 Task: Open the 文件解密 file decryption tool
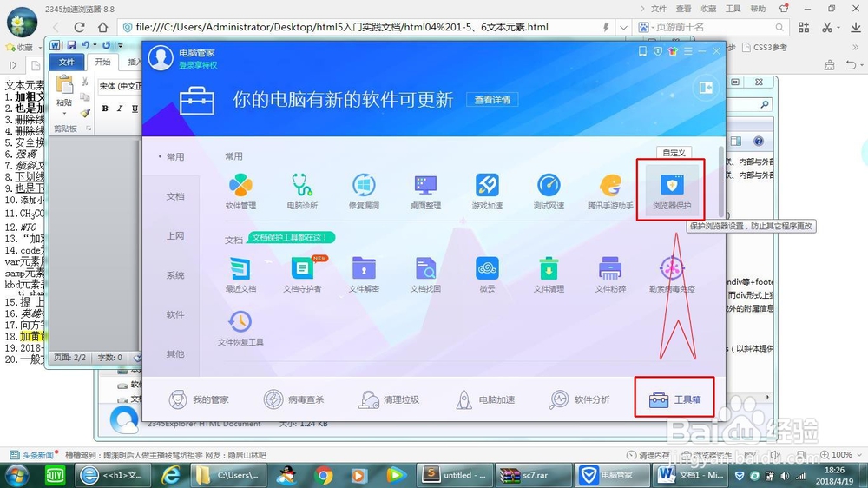364,274
